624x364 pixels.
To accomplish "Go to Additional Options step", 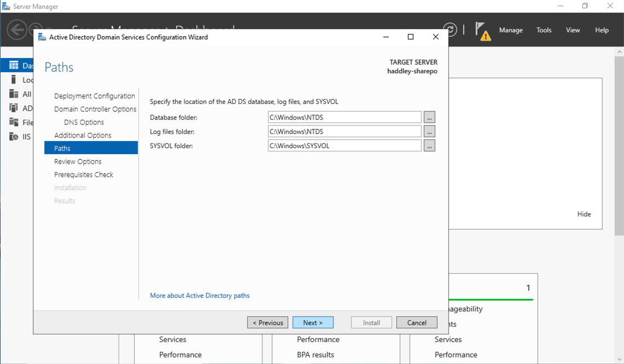I will [x=83, y=135].
